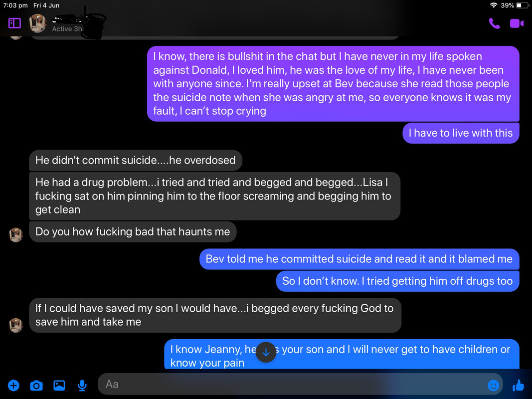Open contact profile picture in header
Screen dimensions: 532x399
click(x=38, y=23)
